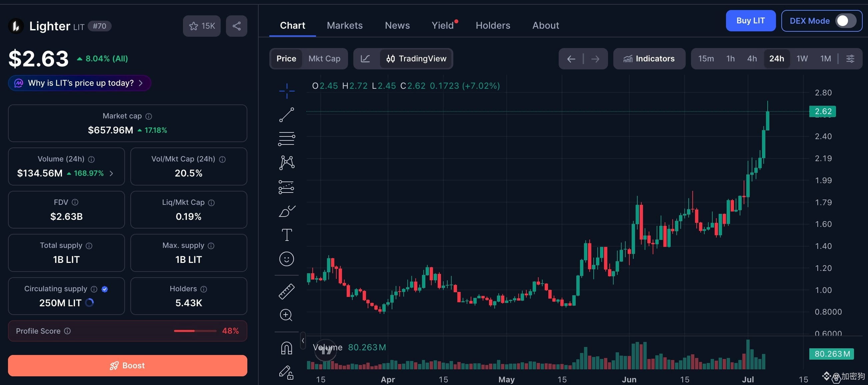The image size is (868, 385).
Task: Open chart settings sliders icon
Action: point(850,59)
